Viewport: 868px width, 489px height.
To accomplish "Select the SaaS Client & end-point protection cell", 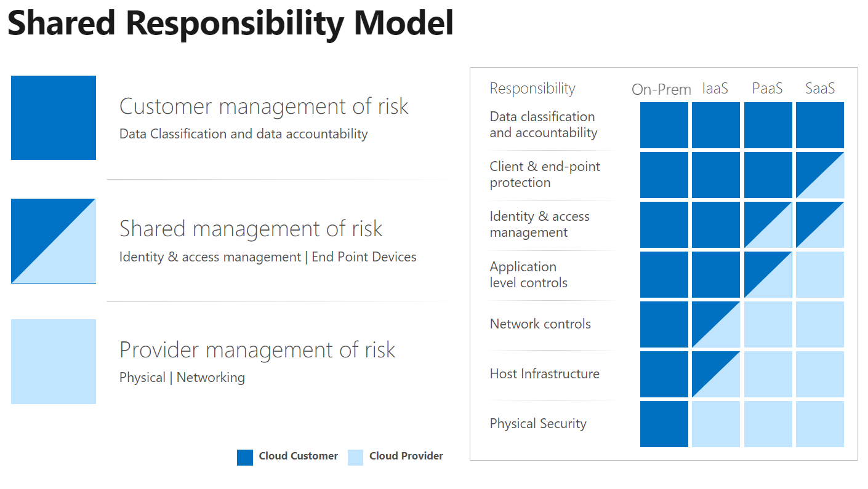I will tap(819, 175).
